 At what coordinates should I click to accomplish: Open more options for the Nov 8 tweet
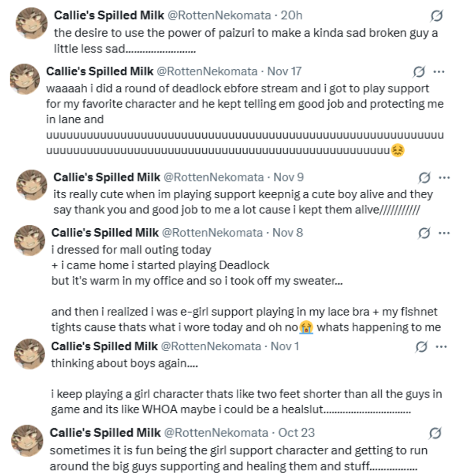[443, 233]
